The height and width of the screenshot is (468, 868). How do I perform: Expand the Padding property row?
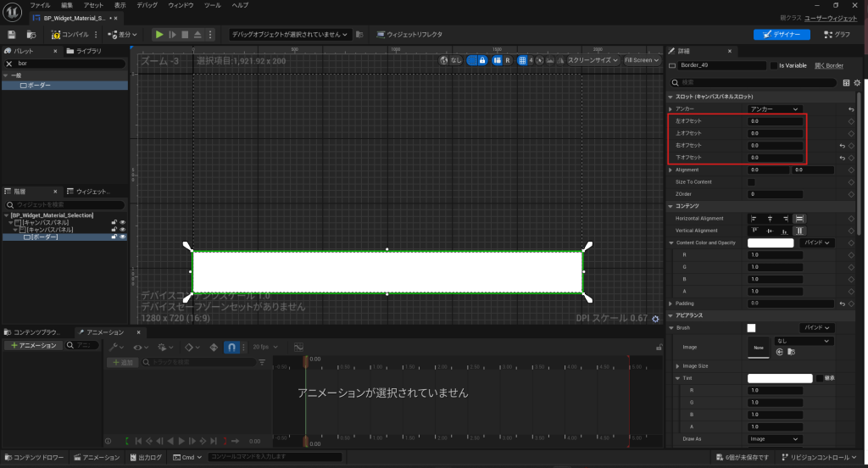(670, 304)
